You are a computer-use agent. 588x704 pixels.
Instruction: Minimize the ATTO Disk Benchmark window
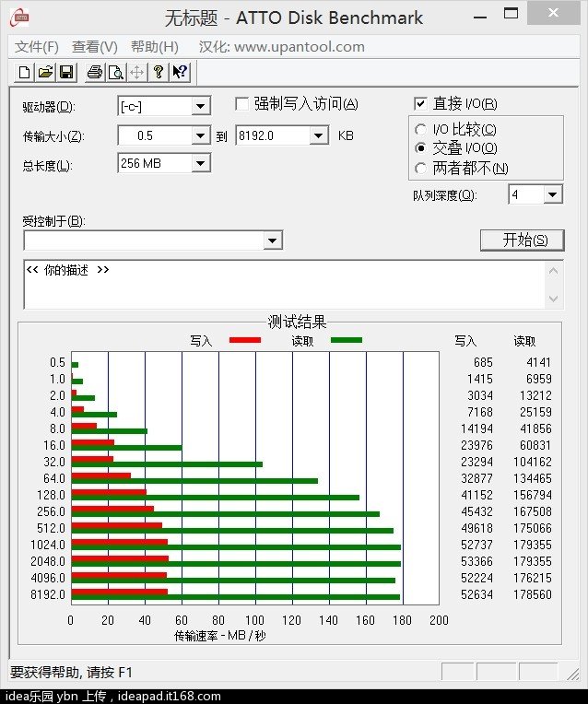point(480,18)
